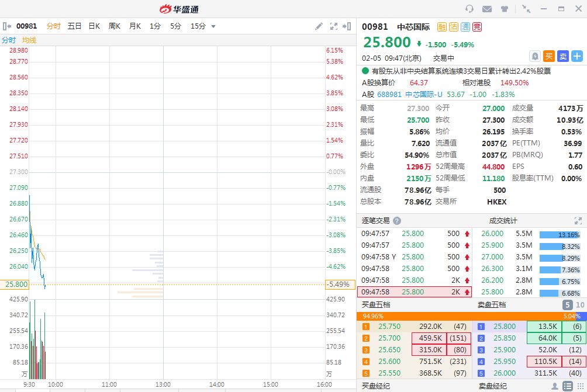Image resolution: width=587 pixels, height=392 pixels.
Task: Expand the chart to fullscreen
Action: coord(334,26)
